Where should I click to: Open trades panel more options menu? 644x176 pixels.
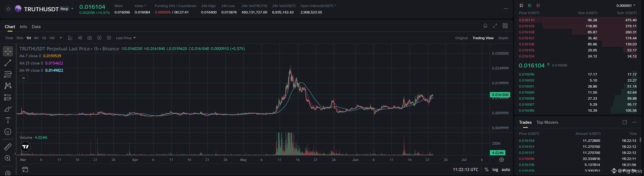[x=634, y=122]
